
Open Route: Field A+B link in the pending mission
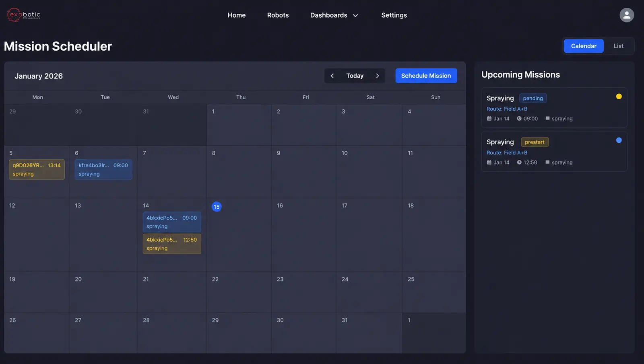pos(507,109)
